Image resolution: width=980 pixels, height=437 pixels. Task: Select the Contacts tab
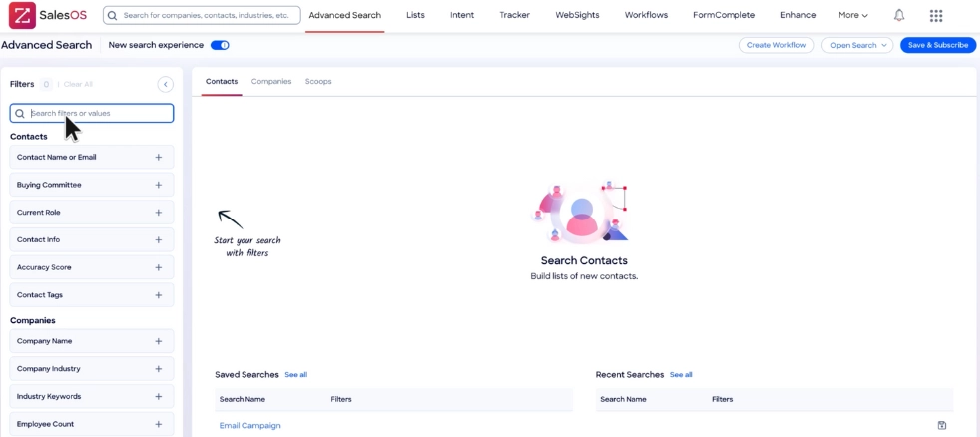(222, 81)
